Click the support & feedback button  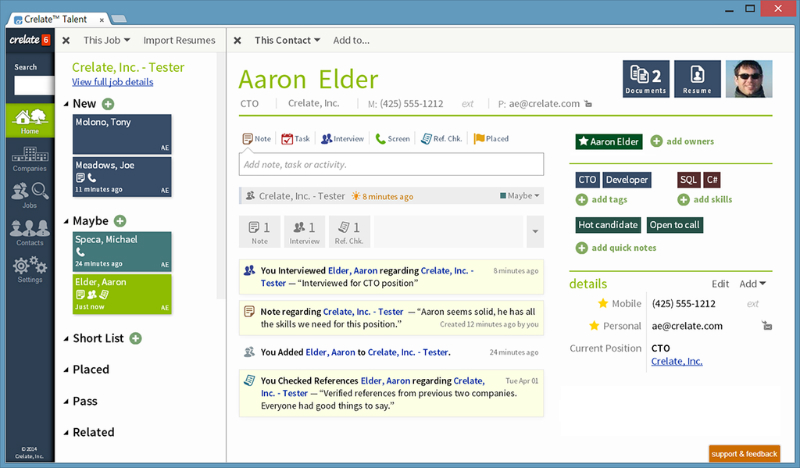744,454
